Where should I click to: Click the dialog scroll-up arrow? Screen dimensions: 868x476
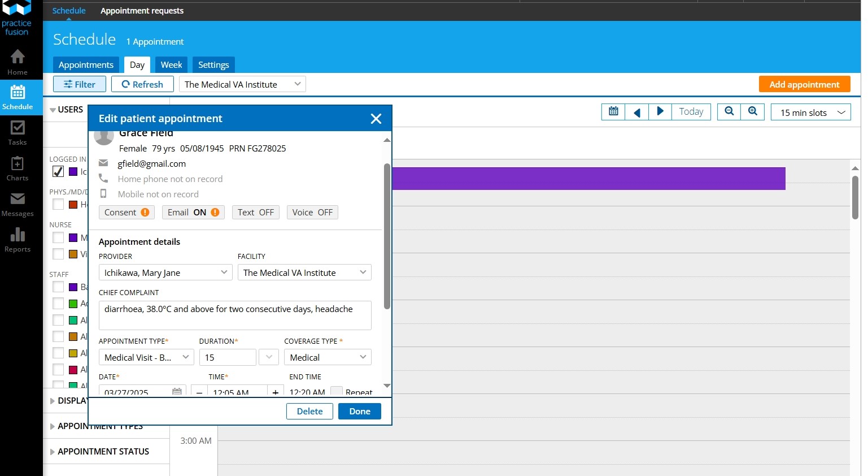(387, 140)
